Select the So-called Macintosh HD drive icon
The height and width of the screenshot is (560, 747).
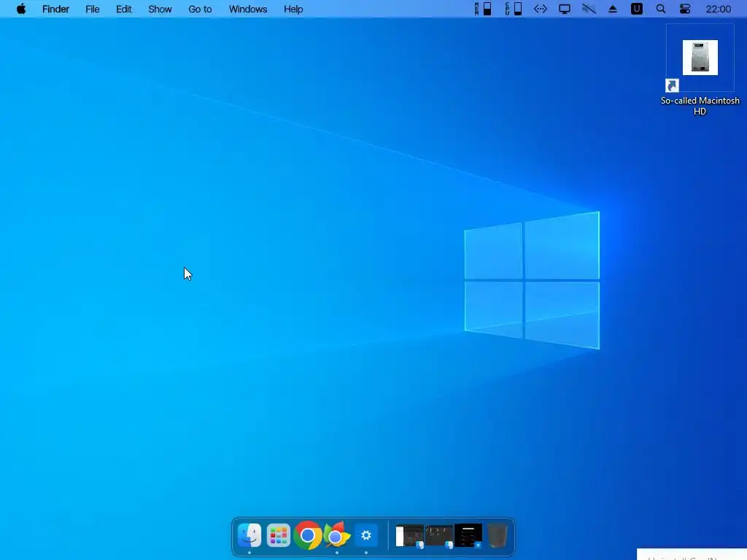pos(700,58)
